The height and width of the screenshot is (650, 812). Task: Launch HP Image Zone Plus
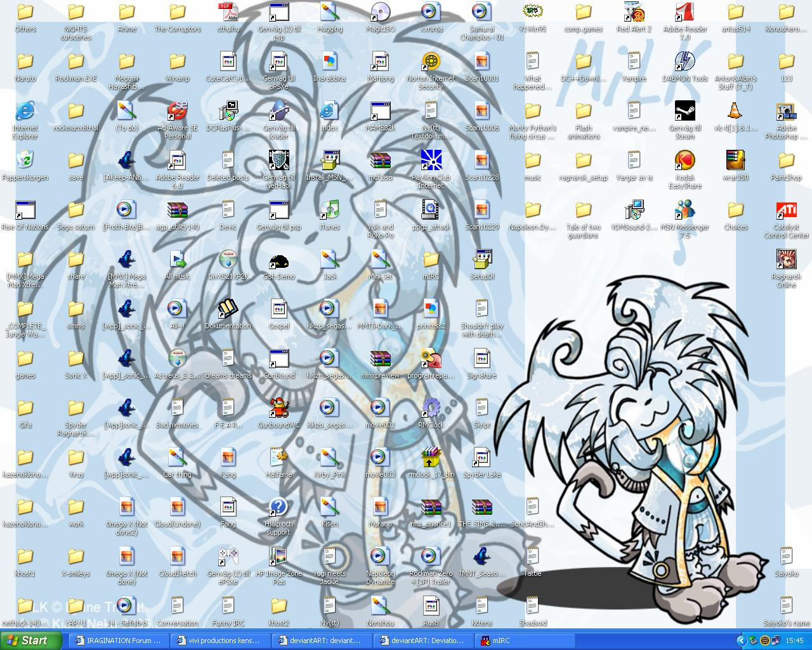point(278,557)
